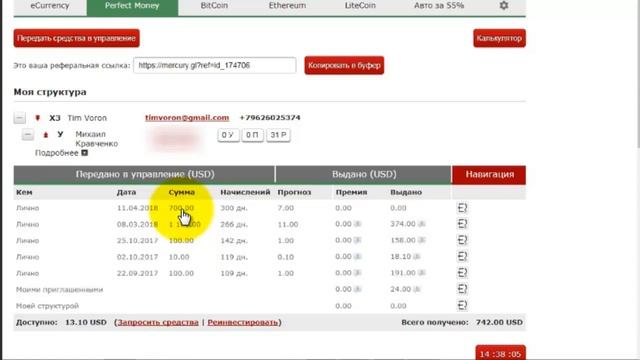640x360 pixels.
Task: Click the referral link input field
Action: tap(215, 65)
